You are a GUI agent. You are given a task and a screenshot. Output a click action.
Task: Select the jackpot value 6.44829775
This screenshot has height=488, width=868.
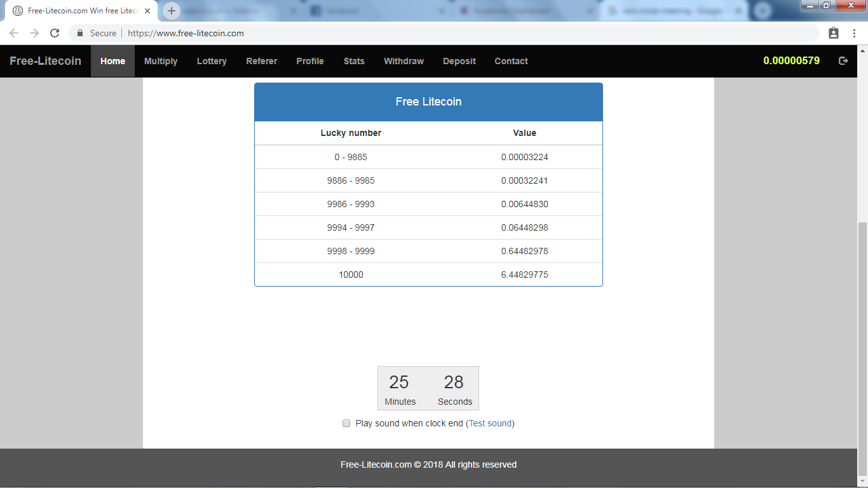pyautogui.click(x=525, y=274)
